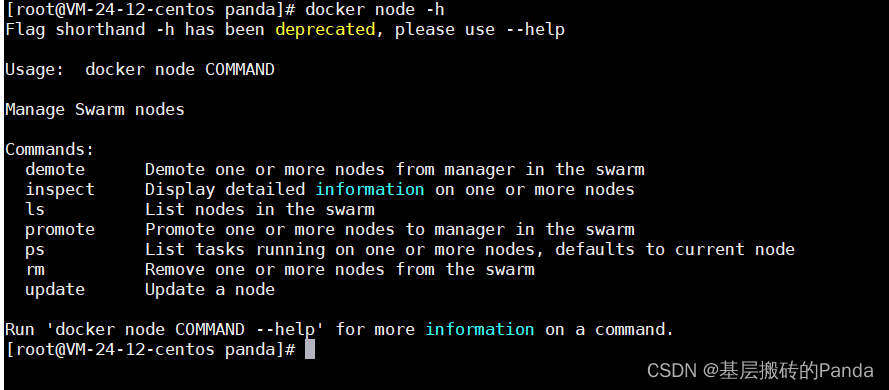The width and height of the screenshot is (889, 390).
Task: Click the CSDN watermark text
Action: 760,371
